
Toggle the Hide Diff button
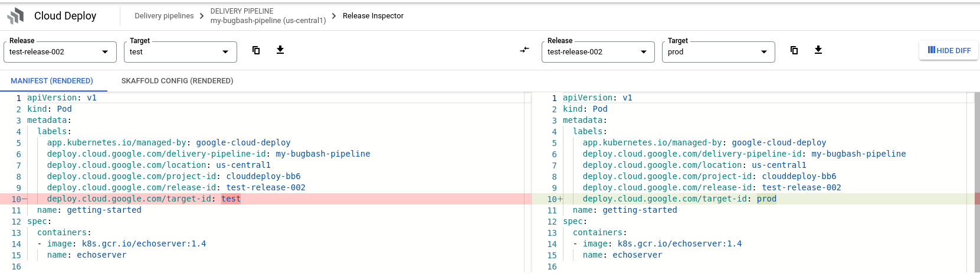pos(949,51)
